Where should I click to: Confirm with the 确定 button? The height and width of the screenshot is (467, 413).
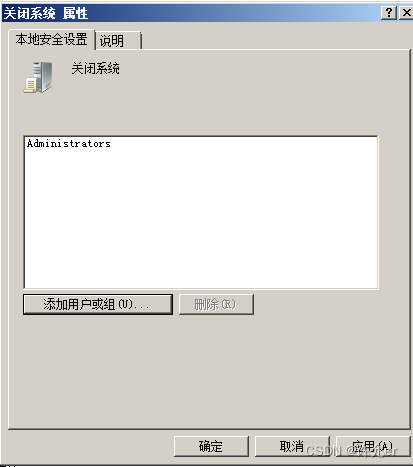tap(211, 446)
